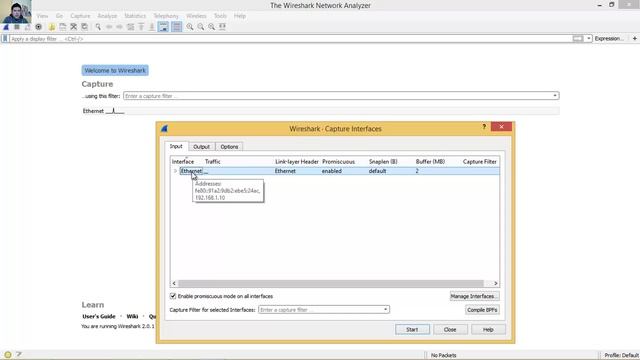Disable promiscuous mode on all interfaces checkbox
Screen dimensions: 640x360
(x=173, y=296)
